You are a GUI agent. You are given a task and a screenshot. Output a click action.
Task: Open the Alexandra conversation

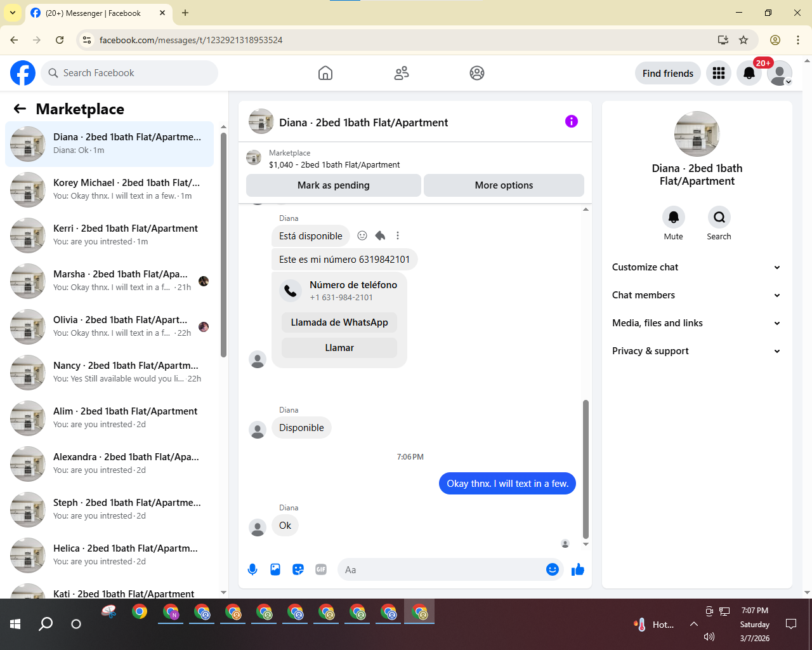point(110,463)
